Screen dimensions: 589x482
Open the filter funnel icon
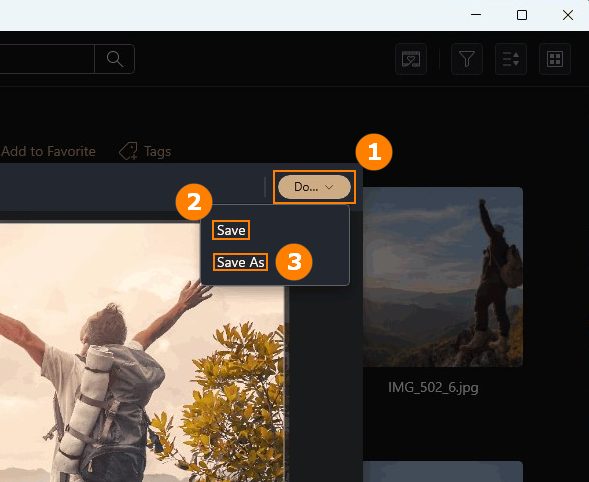467,59
